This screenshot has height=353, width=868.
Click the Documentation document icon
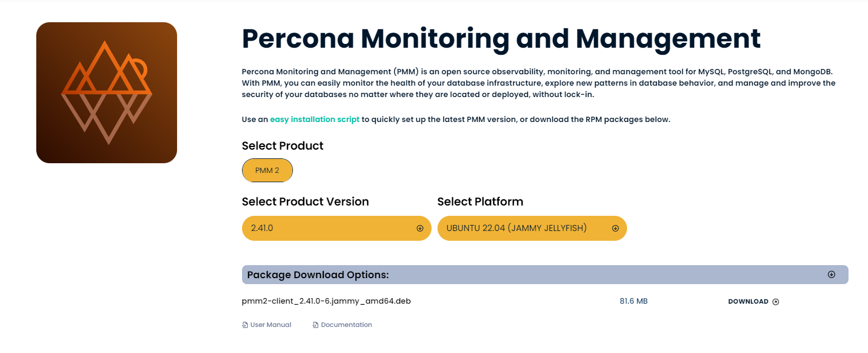pos(315,325)
